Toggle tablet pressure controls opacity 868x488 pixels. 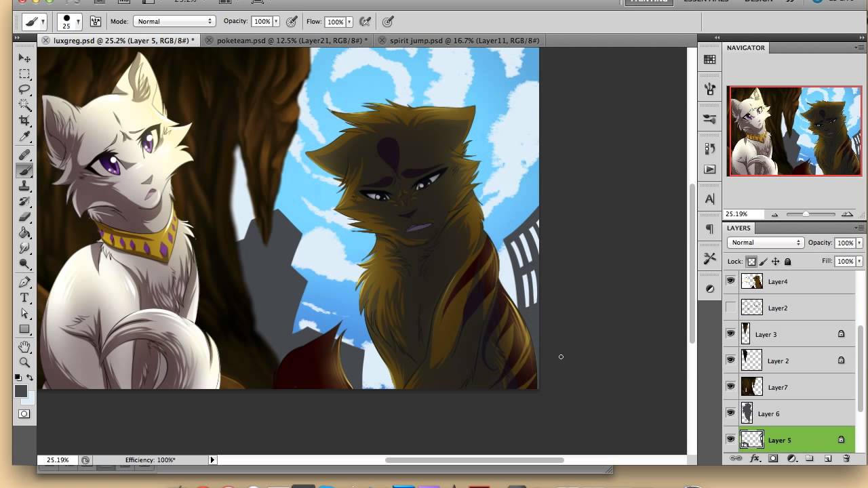click(x=292, y=22)
